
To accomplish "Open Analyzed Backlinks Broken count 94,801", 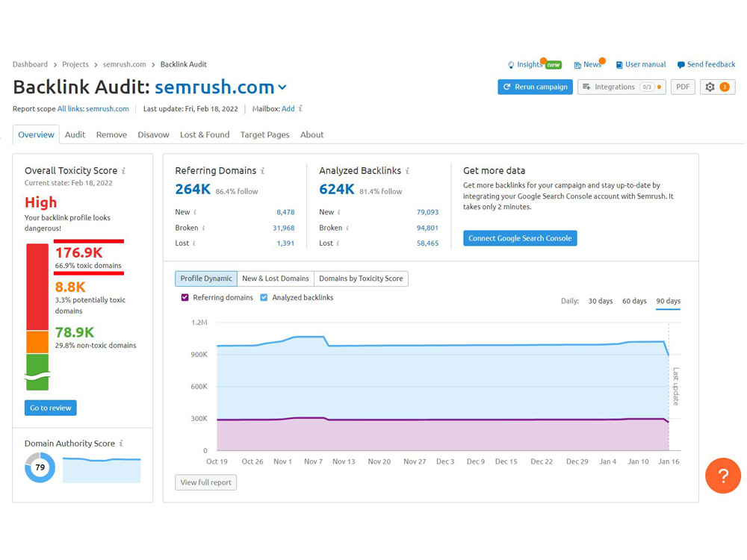I will 427,228.
